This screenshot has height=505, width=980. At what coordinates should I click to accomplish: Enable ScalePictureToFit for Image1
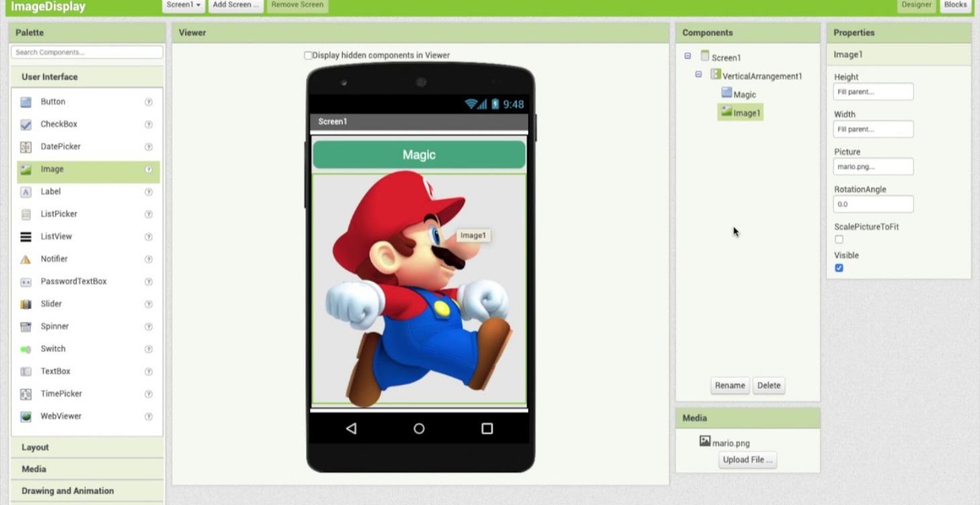click(839, 239)
